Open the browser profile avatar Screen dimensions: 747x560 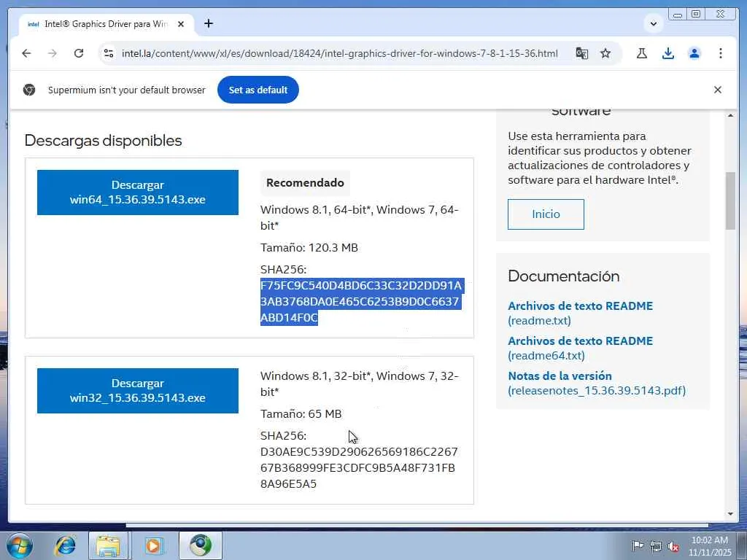694,53
